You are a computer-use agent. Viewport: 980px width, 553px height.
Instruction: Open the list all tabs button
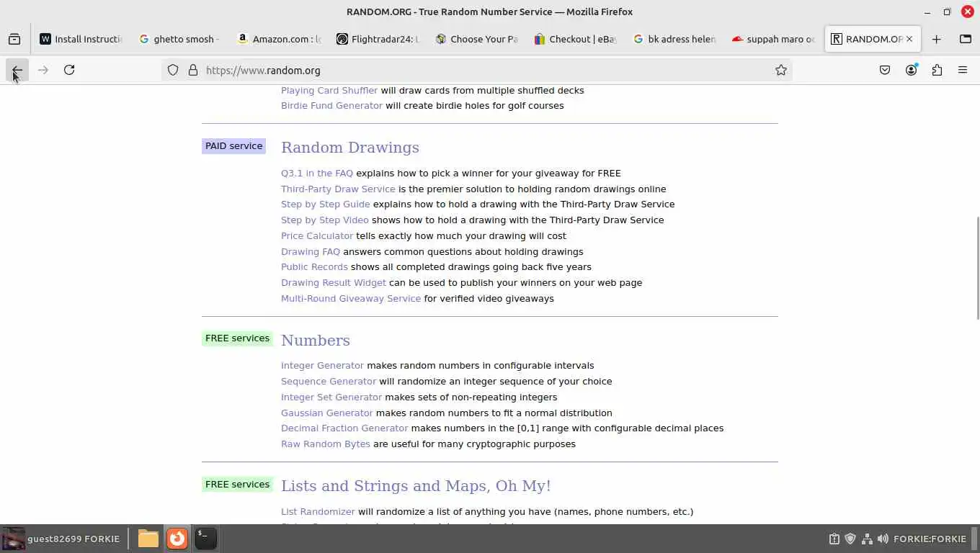tap(966, 39)
